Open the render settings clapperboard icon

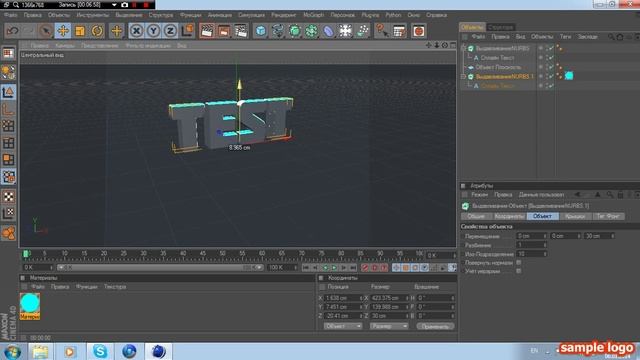(241, 31)
